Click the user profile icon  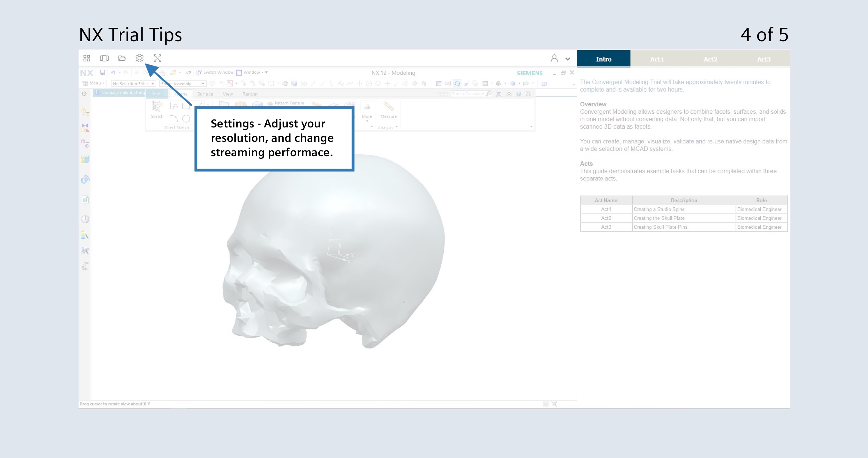(554, 59)
